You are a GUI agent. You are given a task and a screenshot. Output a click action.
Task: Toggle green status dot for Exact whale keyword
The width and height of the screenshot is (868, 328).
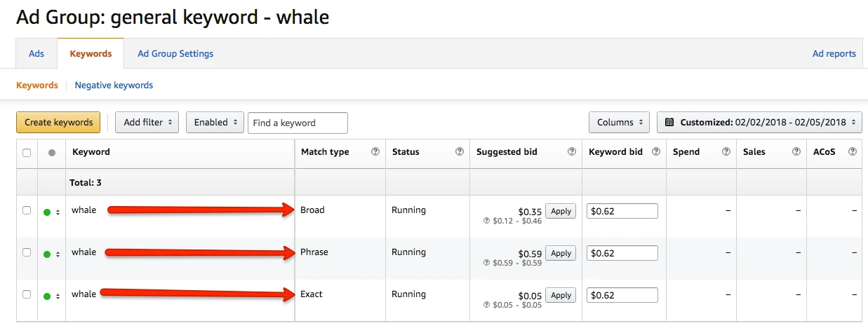point(47,296)
